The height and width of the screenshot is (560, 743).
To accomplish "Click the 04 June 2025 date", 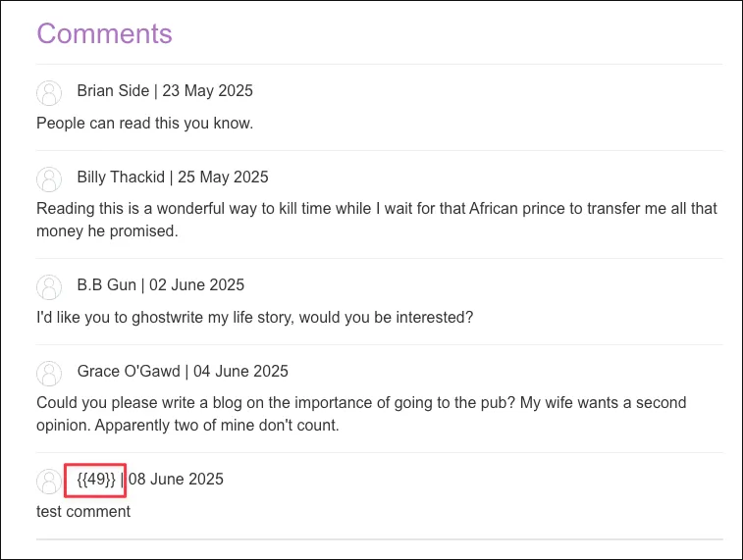I will click(240, 372).
